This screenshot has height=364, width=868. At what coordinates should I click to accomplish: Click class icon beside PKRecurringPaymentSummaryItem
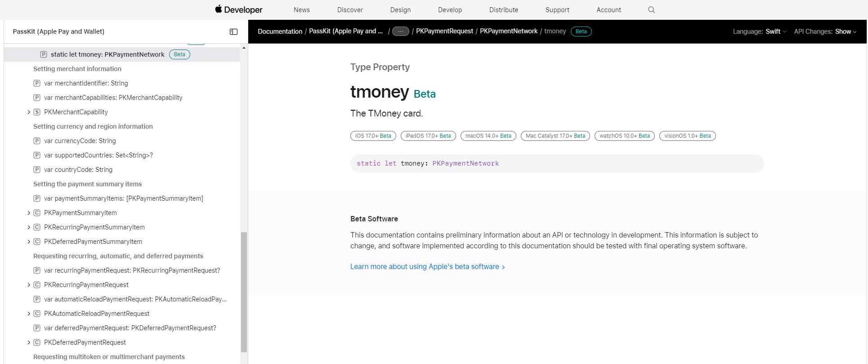[37, 227]
